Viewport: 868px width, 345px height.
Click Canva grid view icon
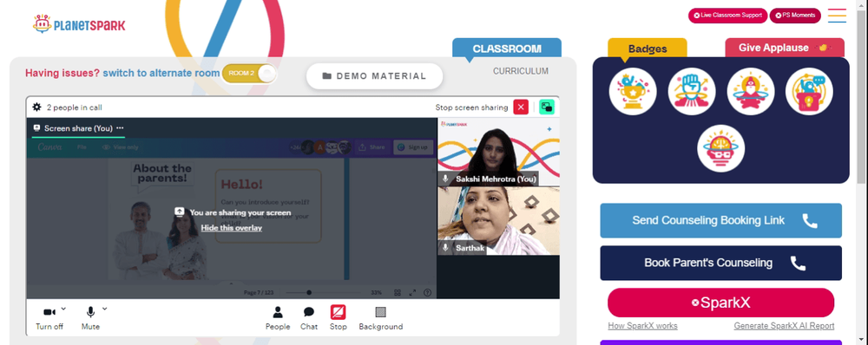coord(398,292)
